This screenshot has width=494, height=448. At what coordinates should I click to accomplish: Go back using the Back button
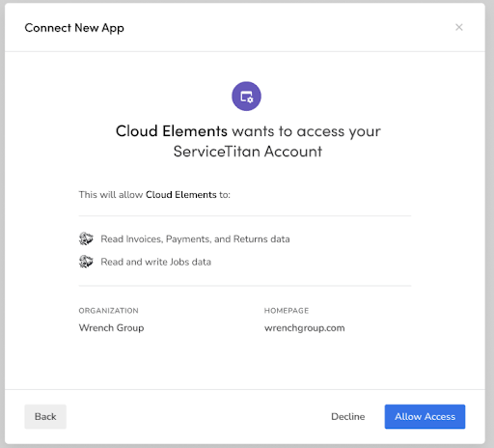tap(45, 416)
